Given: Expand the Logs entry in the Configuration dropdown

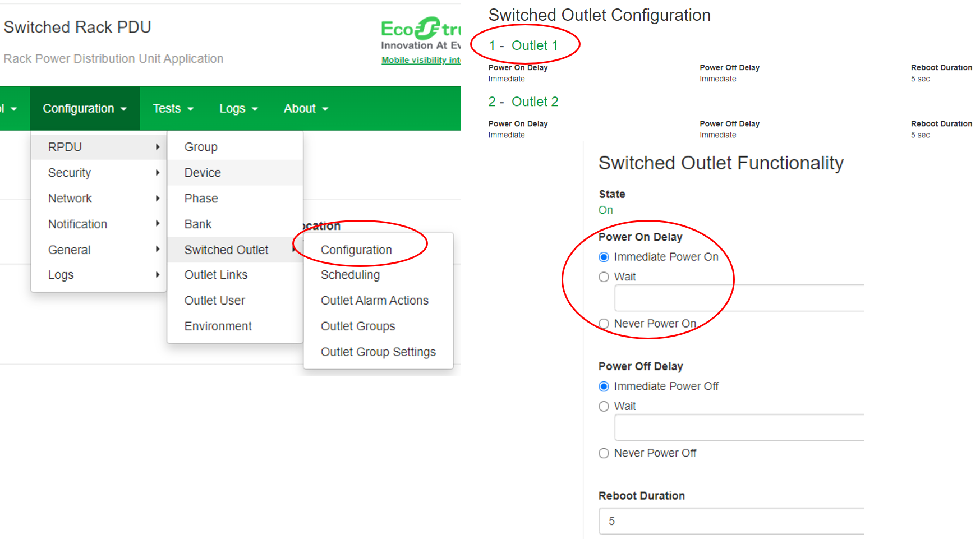Looking at the screenshot, I should 99,275.
